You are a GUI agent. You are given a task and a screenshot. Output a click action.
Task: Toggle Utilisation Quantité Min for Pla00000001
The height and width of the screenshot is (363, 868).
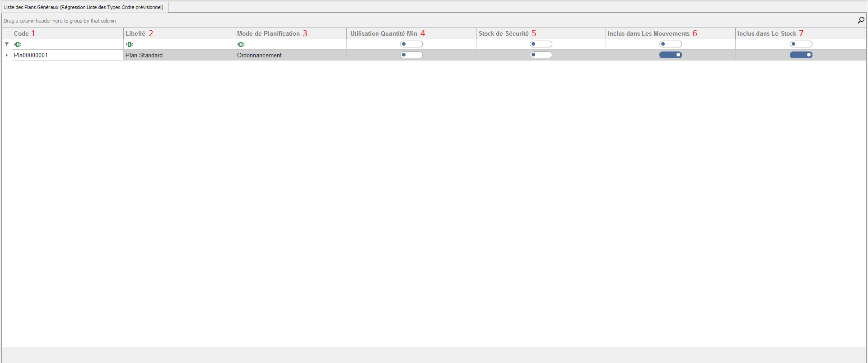[x=411, y=55]
